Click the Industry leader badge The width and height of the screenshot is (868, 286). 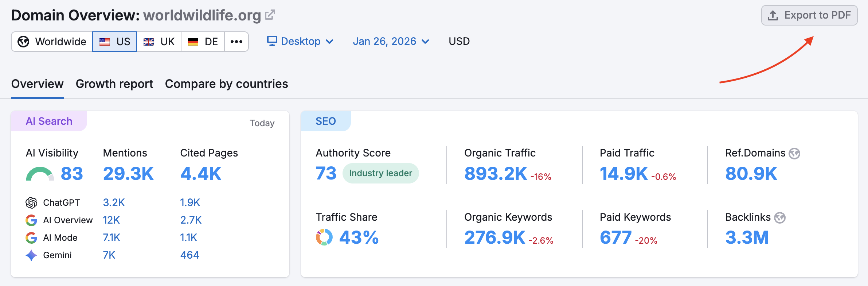[380, 173]
